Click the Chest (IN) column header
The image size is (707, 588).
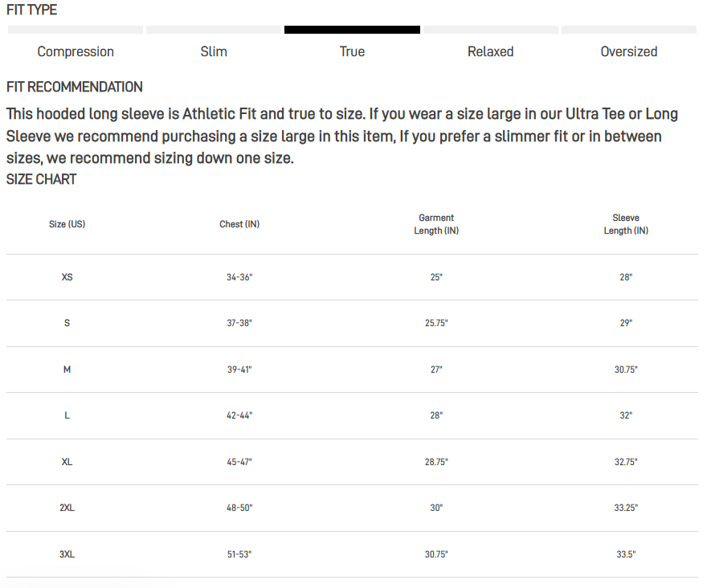click(x=239, y=224)
